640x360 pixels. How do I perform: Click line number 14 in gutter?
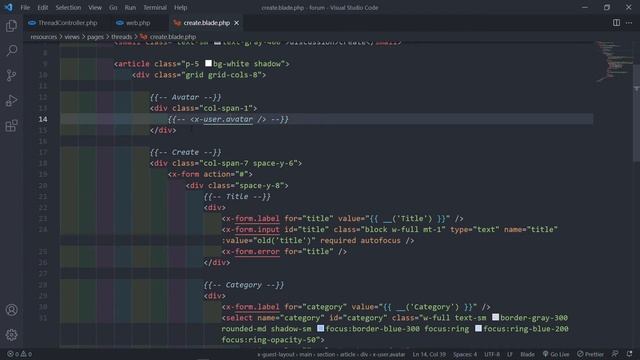(x=43, y=119)
